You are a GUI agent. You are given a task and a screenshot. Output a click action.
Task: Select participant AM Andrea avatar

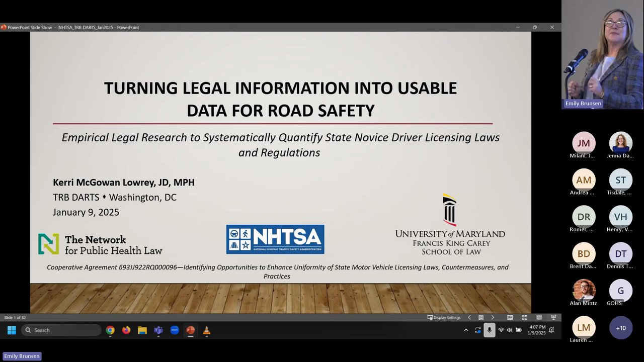pos(584,180)
